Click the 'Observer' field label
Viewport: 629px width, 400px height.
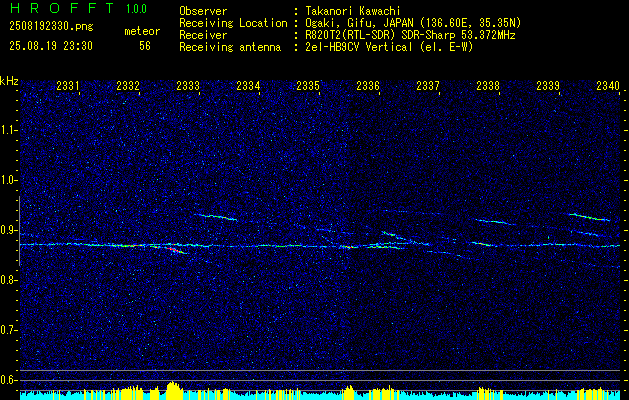[203, 11]
